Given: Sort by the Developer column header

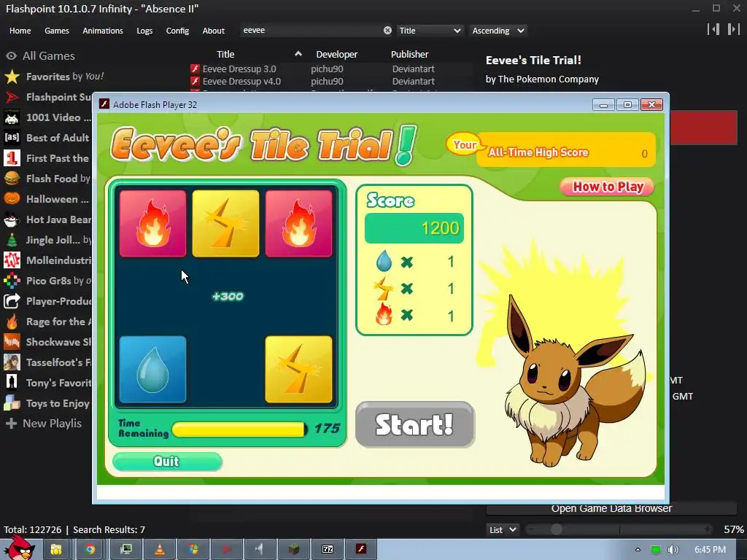Looking at the screenshot, I should 337,54.
